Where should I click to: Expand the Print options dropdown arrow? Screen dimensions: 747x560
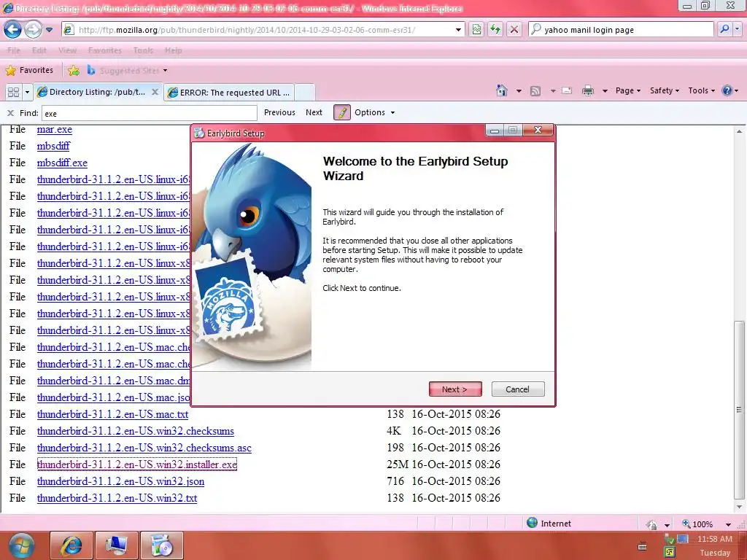coord(605,90)
